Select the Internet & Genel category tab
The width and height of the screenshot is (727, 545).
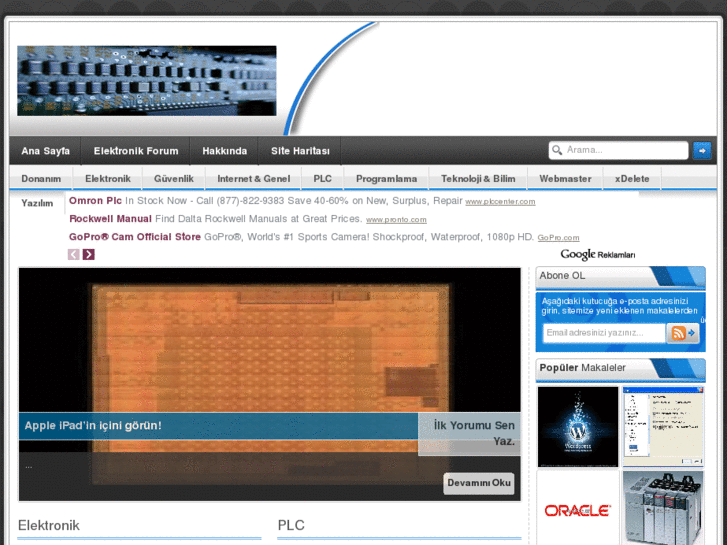tap(254, 179)
